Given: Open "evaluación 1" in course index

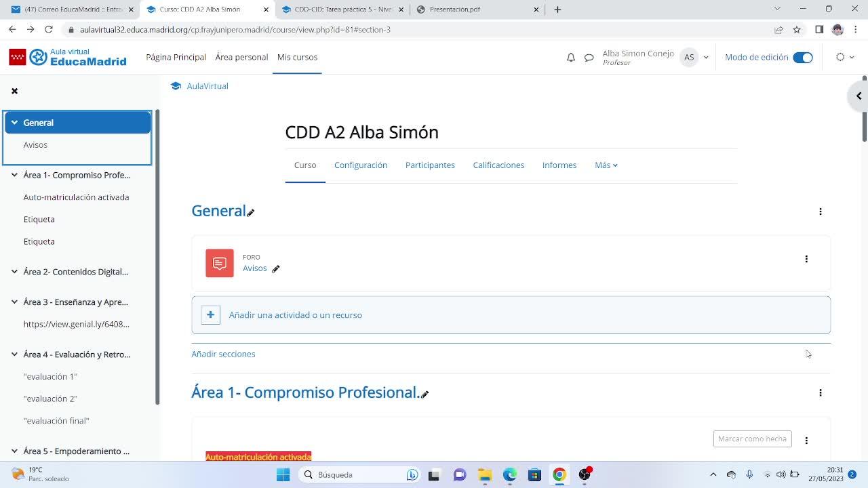Looking at the screenshot, I should click(x=50, y=377).
